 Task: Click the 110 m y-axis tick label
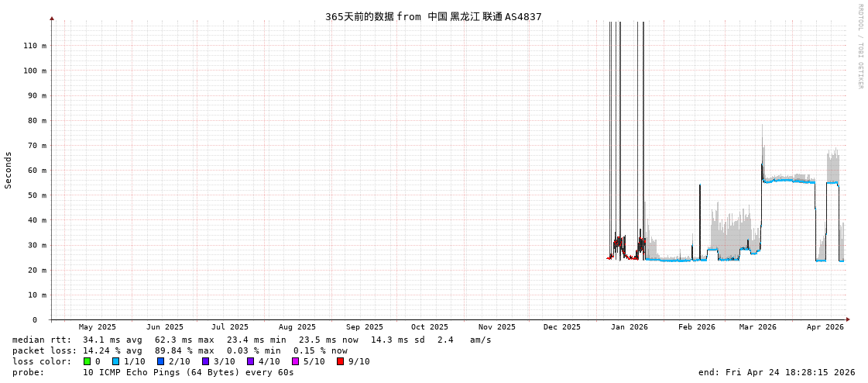[x=34, y=46]
